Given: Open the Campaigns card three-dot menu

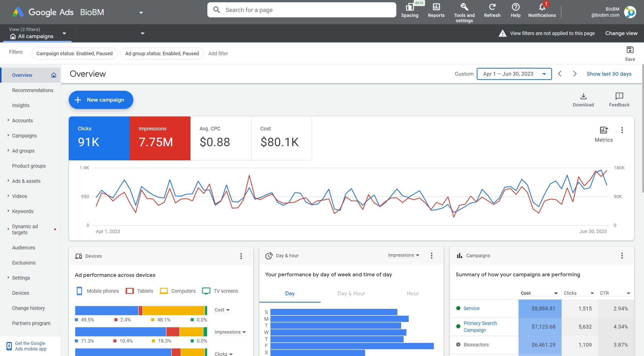Looking at the screenshot, I should click(x=622, y=256).
